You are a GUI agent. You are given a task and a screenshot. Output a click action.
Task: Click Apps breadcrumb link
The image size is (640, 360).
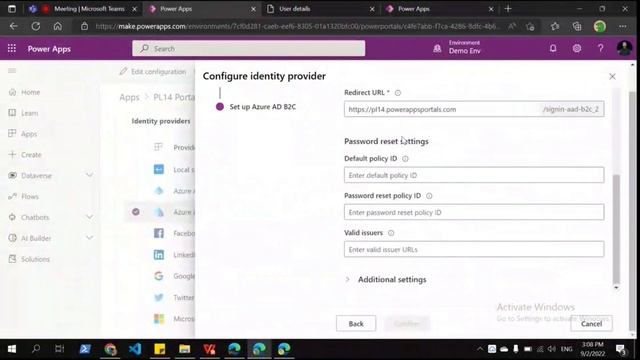pyautogui.click(x=129, y=97)
